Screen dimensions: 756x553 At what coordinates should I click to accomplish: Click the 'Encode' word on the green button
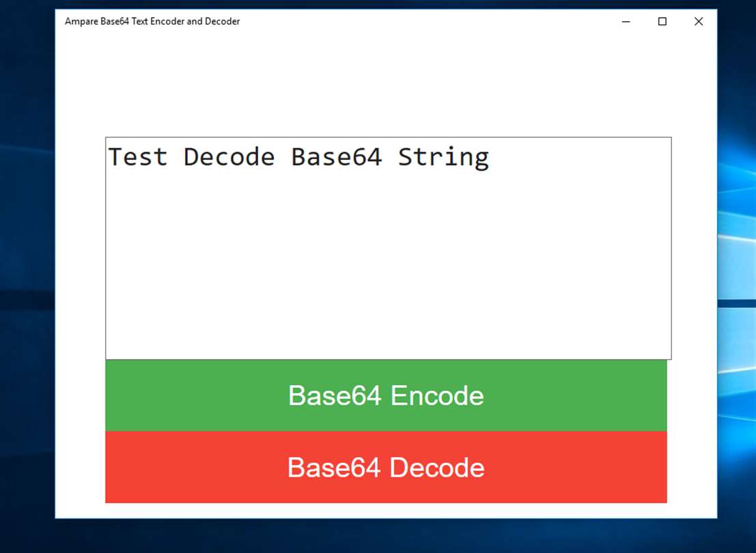pyautogui.click(x=437, y=396)
